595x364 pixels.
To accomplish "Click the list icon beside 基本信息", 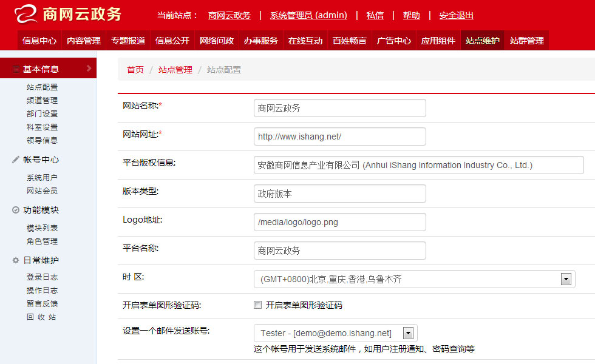I will pos(16,69).
